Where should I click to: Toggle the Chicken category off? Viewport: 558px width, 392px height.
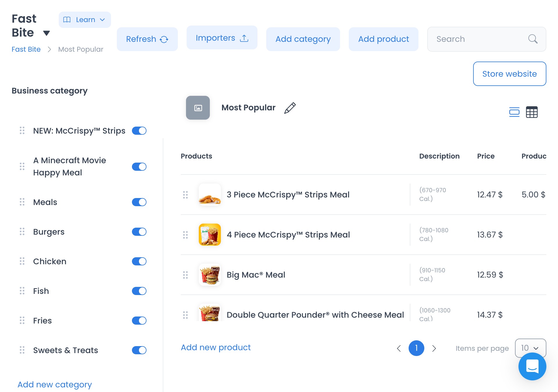(x=139, y=261)
